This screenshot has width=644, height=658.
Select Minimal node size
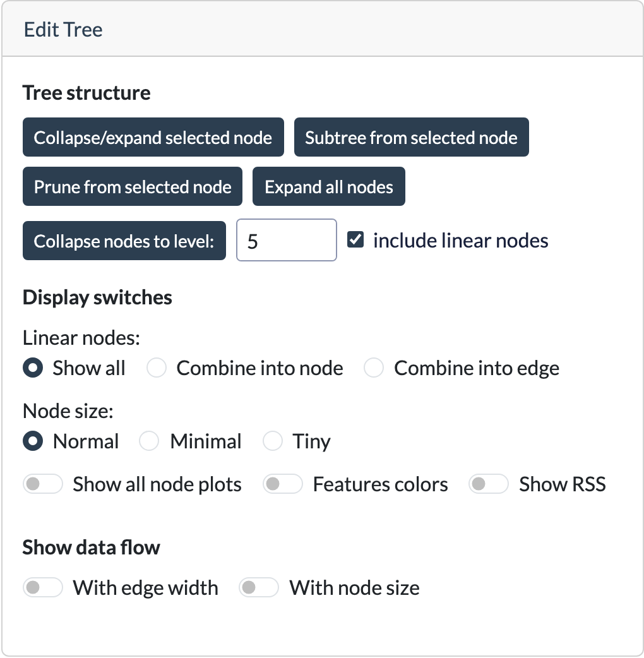149,441
